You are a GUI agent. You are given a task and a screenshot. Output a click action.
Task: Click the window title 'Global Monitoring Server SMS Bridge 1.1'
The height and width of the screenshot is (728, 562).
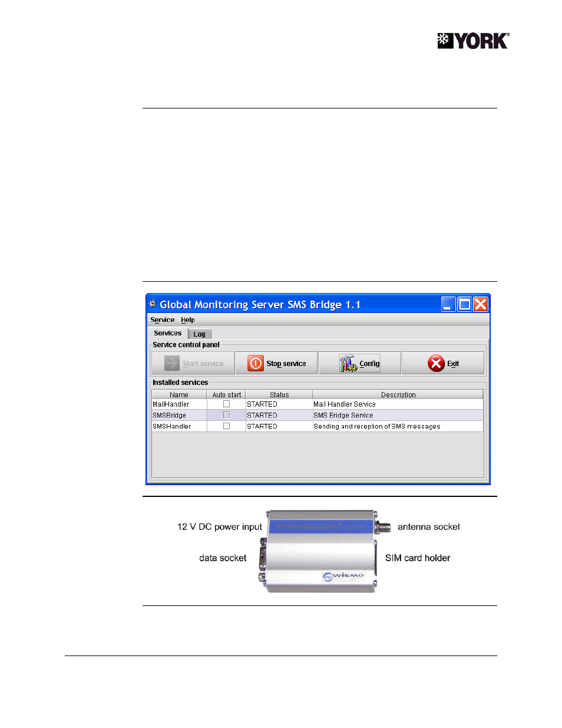(x=260, y=305)
